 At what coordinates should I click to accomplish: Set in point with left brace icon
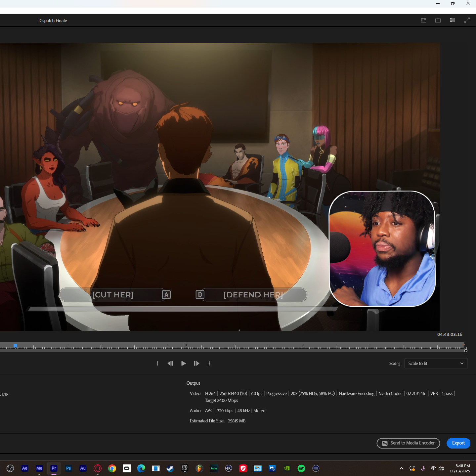[157, 363]
